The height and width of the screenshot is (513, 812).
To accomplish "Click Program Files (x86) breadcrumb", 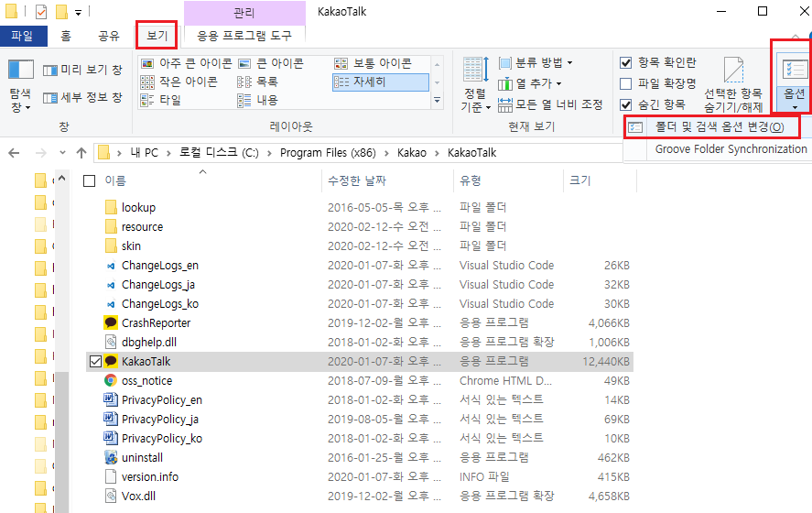I will click(x=328, y=153).
